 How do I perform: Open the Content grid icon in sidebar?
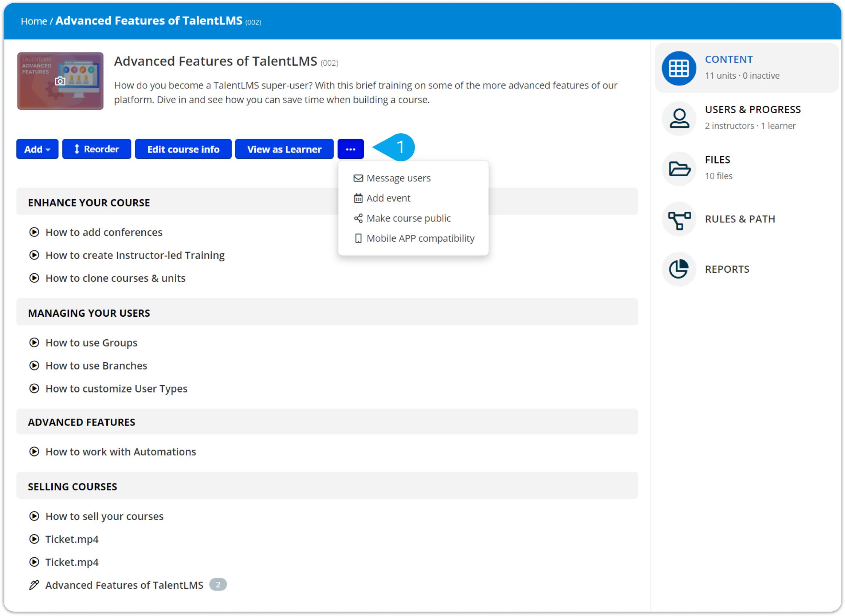tap(679, 68)
